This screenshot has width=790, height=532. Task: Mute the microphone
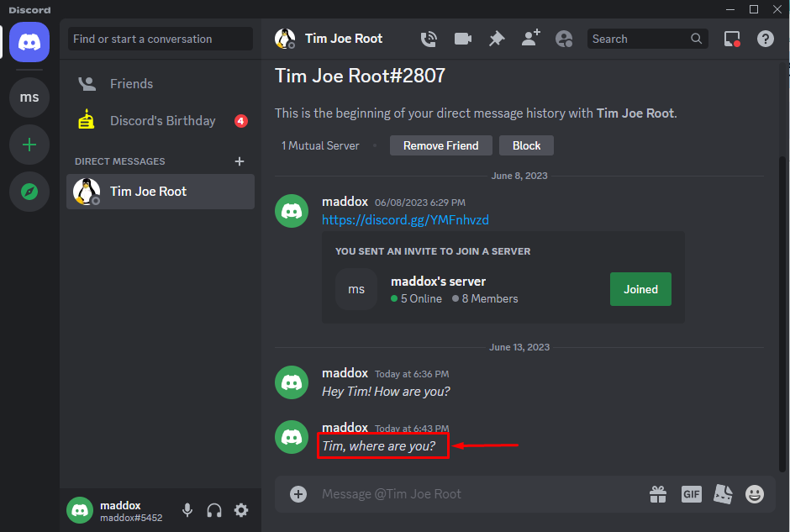[187, 510]
